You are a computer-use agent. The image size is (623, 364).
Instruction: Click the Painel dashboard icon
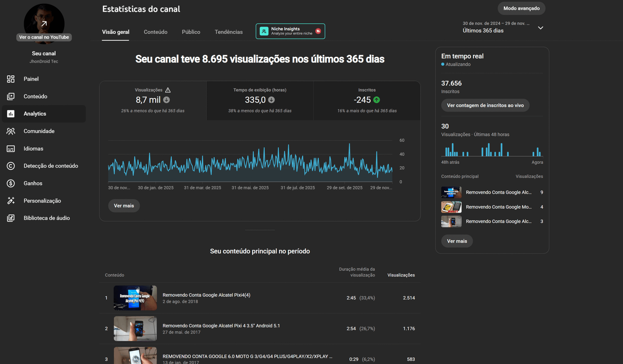[11, 79]
